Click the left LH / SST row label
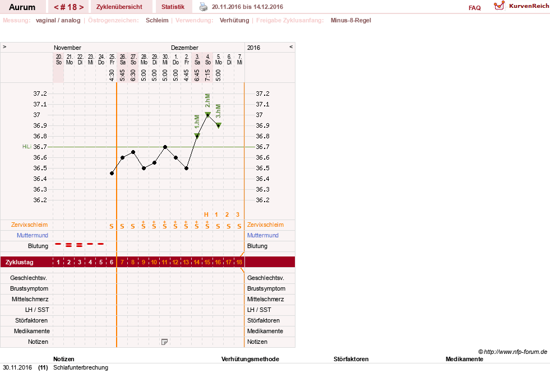The image size is (550, 392). pyautogui.click(x=37, y=310)
